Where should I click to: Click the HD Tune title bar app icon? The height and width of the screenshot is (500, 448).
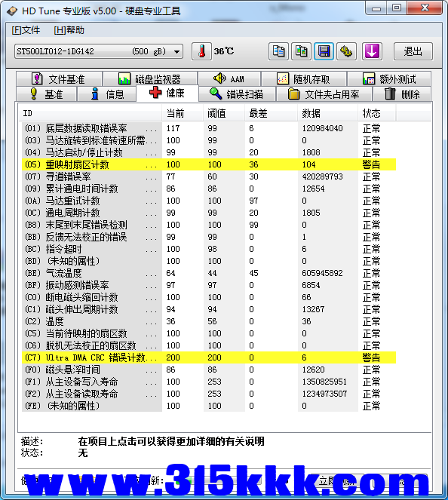(x=12, y=11)
